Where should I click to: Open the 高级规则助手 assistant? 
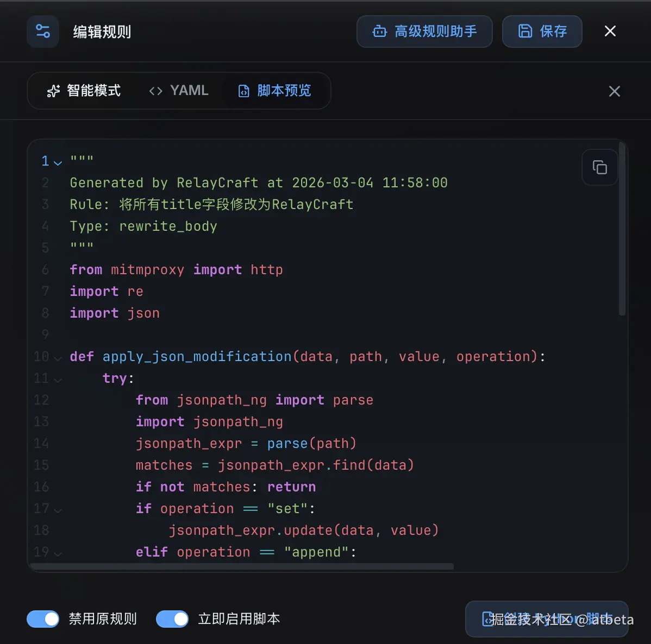pyautogui.click(x=424, y=31)
